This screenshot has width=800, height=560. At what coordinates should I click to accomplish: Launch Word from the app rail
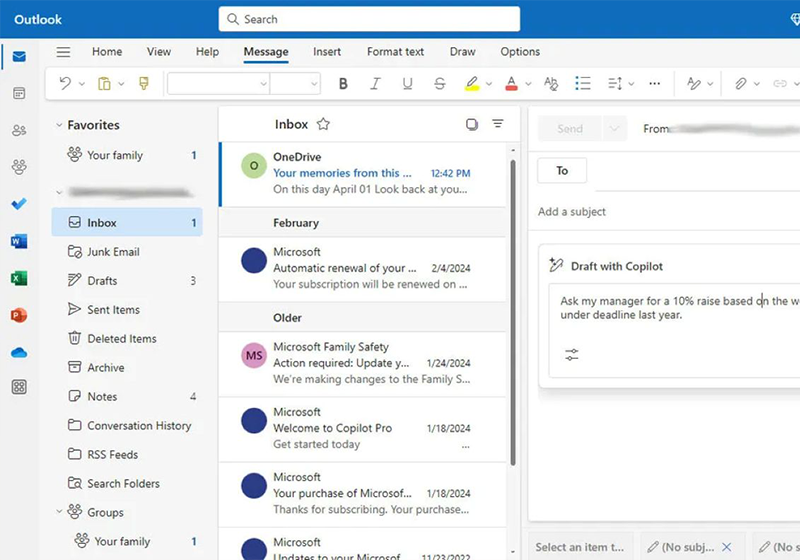[19, 241]
